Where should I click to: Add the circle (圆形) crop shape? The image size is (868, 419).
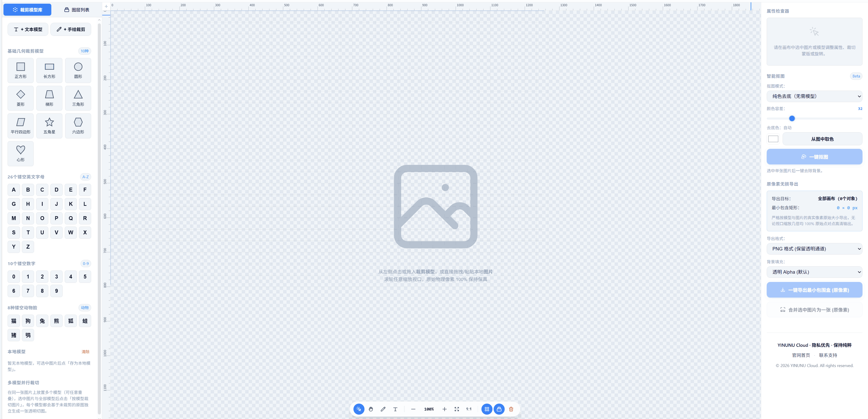coord(78,70)
